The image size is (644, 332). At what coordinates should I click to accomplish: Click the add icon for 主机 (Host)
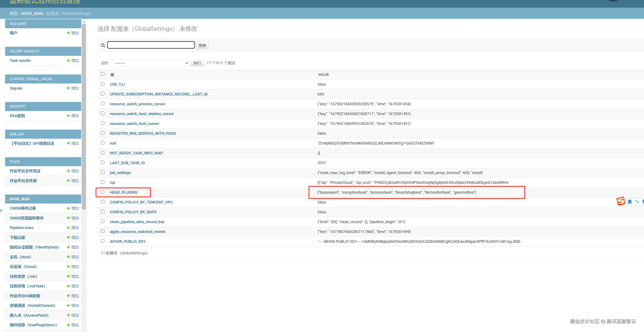(x=68, y=257)
